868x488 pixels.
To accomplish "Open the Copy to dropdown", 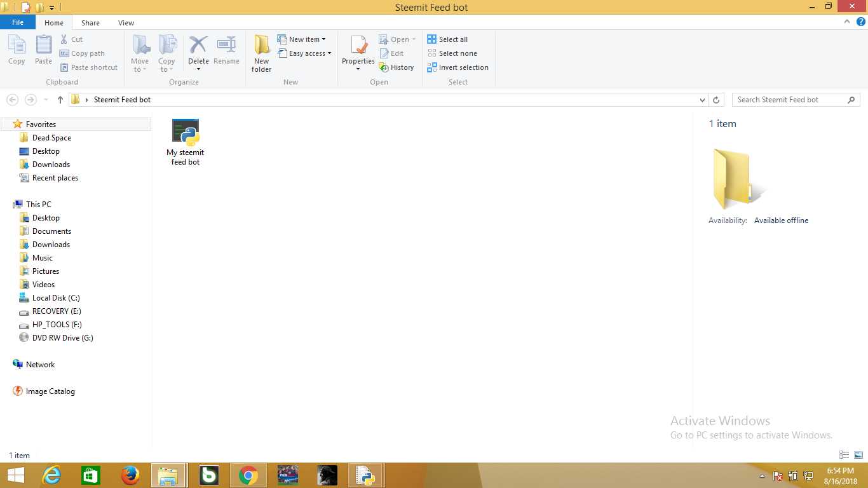I will pos(166,54).
